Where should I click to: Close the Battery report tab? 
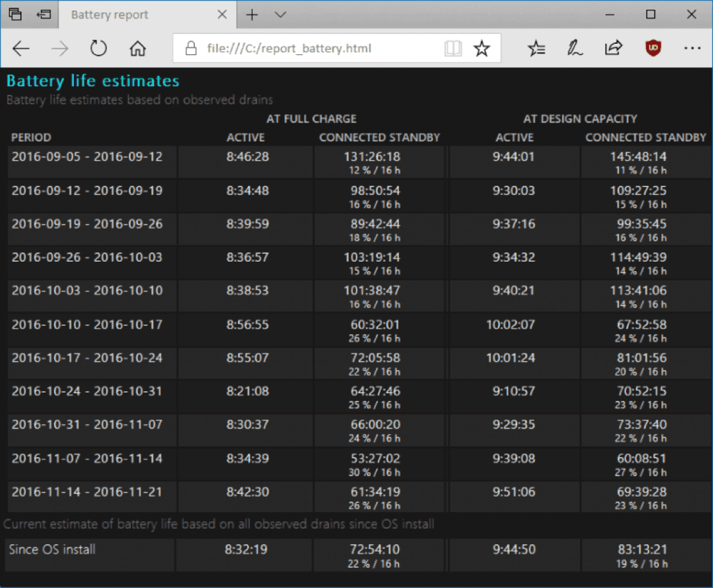pyautogui.click(x=222, y=15)
